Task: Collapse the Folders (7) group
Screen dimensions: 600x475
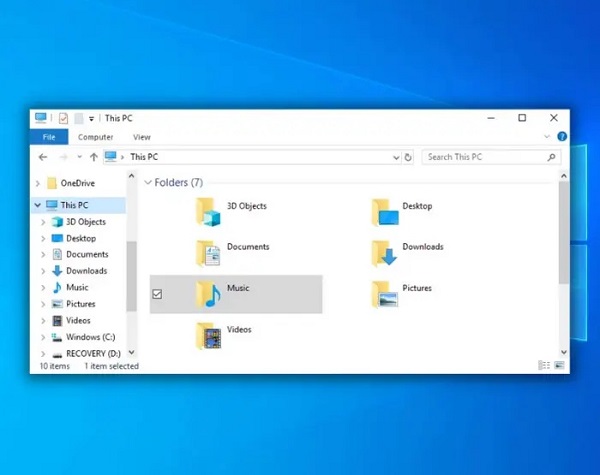Action: click(x=148, y=183)
